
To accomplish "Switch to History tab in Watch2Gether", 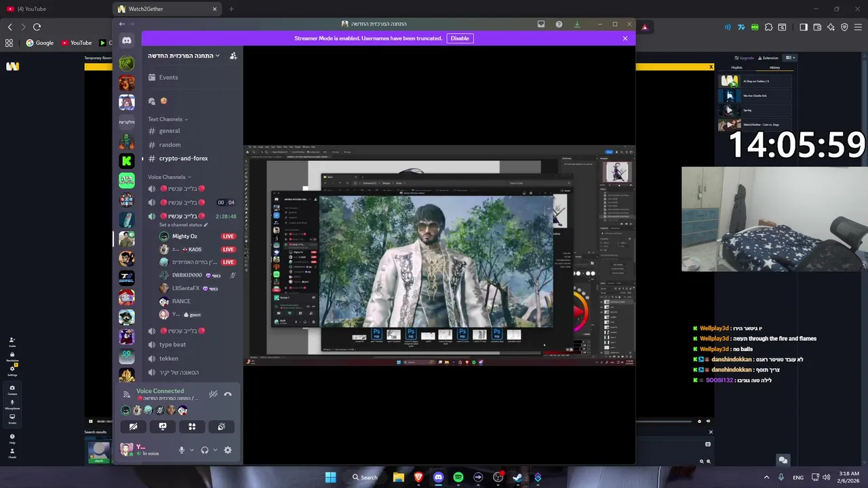I will pyautogui.click(x=774, y=68).
